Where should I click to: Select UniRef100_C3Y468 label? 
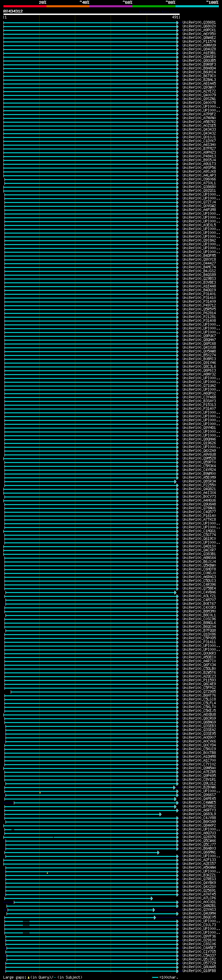199,397
